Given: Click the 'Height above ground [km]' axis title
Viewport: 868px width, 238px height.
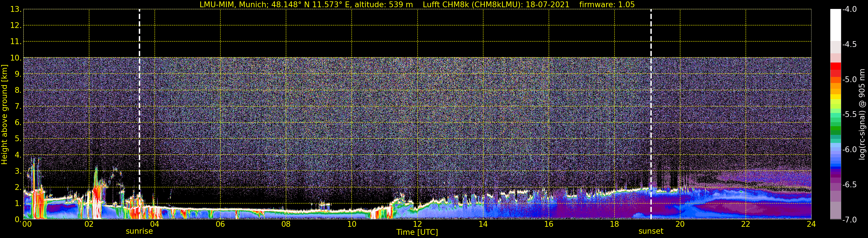Looking at the screenshot, I should (x=4, y=115).
